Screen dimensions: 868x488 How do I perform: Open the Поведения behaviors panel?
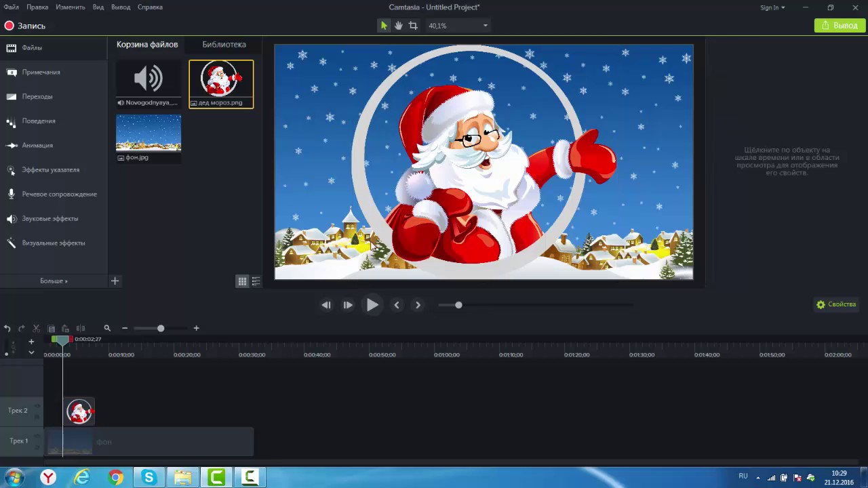(54, 121)
